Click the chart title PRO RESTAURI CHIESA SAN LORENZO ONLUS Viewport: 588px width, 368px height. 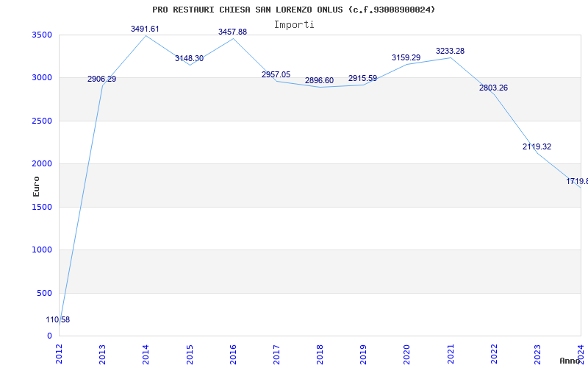(293, 10)
